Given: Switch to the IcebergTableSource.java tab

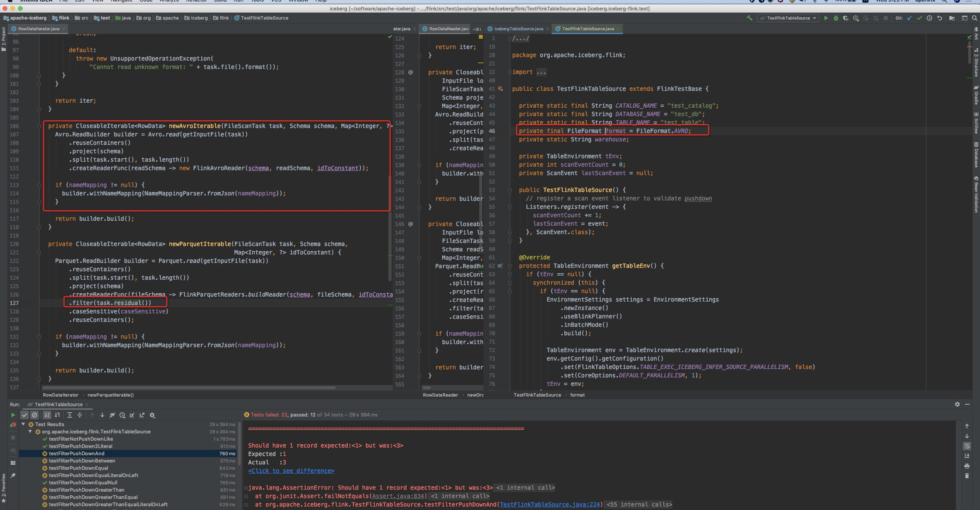Looking at the screenshot, I should tap(518, 29).
